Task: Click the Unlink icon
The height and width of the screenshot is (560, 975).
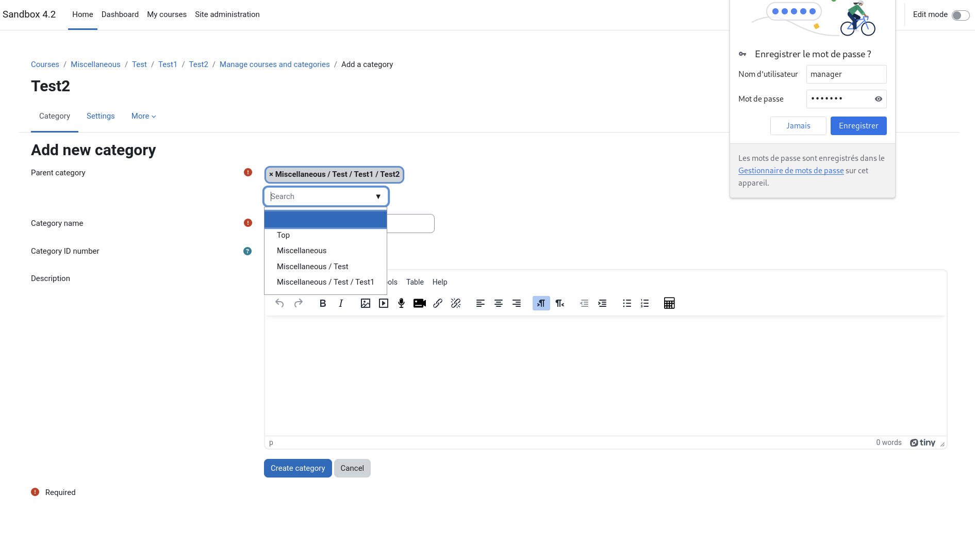Action: point(456,303)
